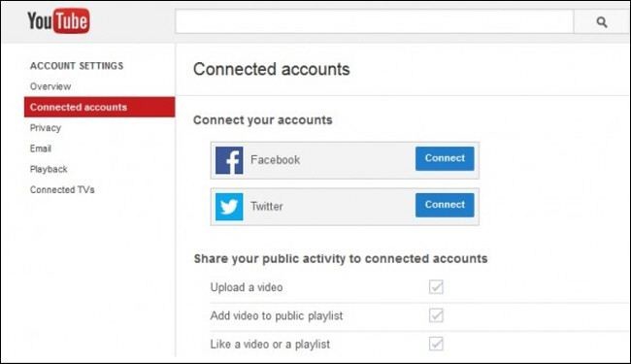Image resolution: width=631 pixels, height=364 pixels.
Task: Click the 'Upload a video' text
Action: (x=247, y=287)
